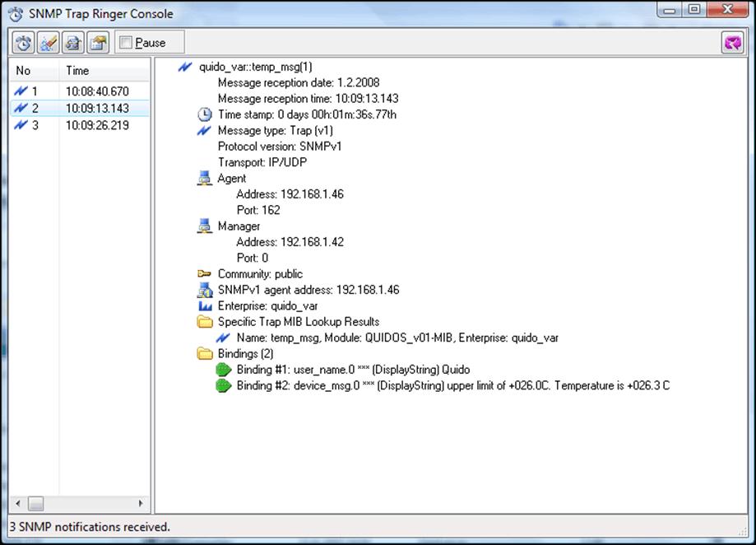Tick the Pause checkbox
This screenshot has height=545, width=756.
tap(125, 43)
